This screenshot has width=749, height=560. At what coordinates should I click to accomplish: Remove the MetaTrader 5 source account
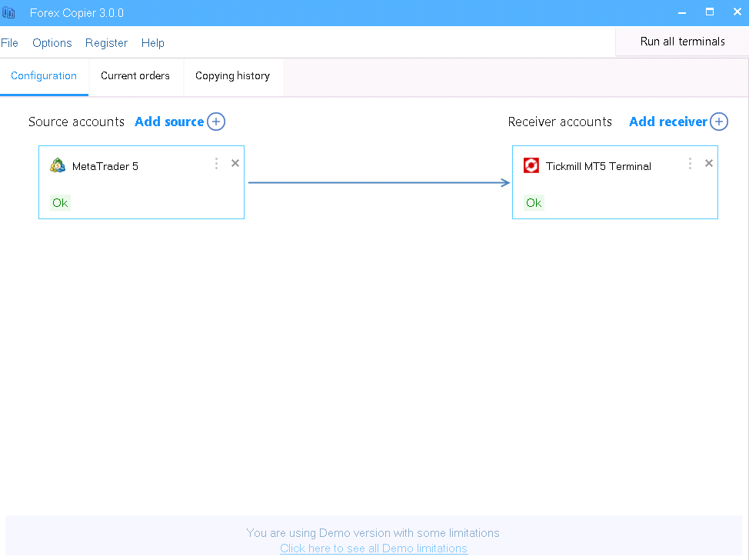[235, 163]
